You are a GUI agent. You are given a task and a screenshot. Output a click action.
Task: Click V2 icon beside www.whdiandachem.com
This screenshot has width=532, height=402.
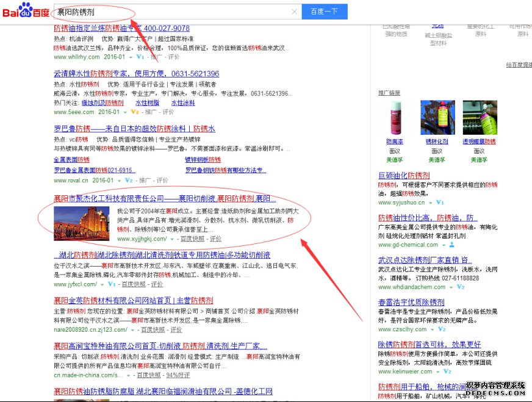461,287
